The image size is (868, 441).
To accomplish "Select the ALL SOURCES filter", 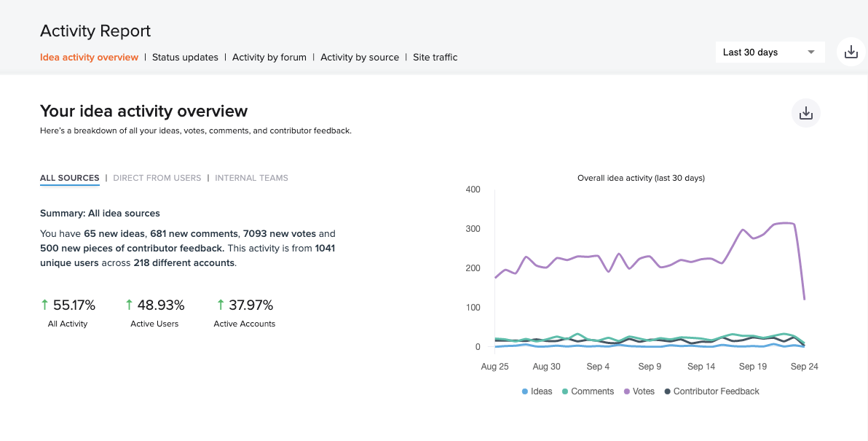I will (69, 178).
